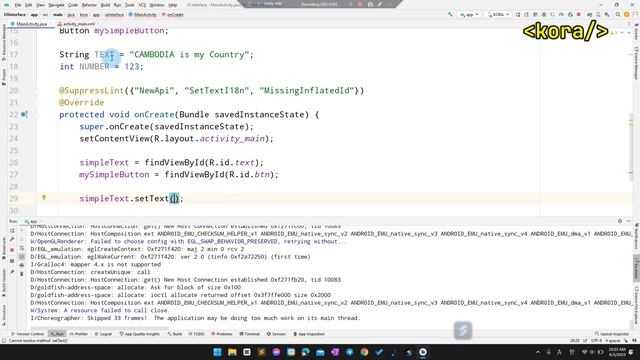This screenshot has height=360, width=640.
Task: Hide the Run tool window with minimize icon
Action: click(629, 221)
